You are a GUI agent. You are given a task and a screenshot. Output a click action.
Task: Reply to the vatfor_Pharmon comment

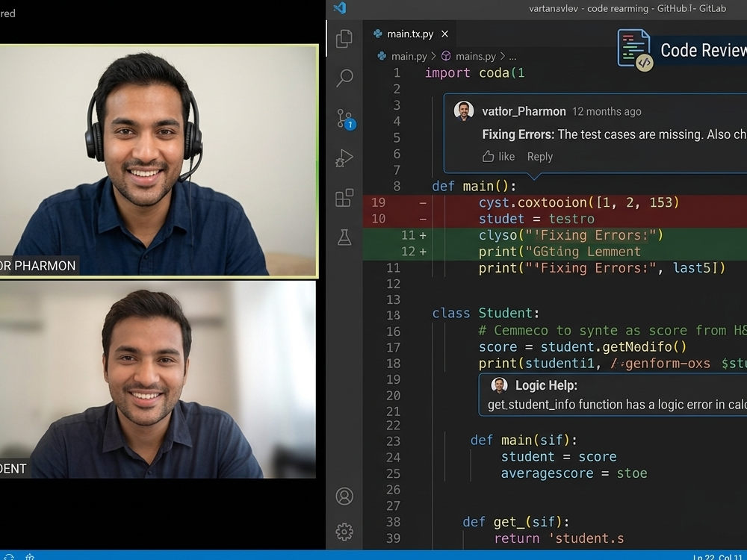(x=540, y=157)
